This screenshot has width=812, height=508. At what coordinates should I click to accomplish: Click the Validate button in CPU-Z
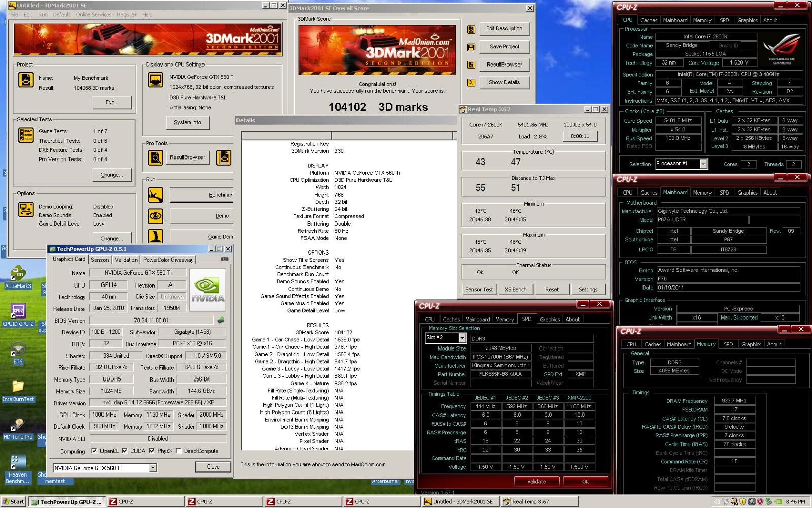[536, 481]
